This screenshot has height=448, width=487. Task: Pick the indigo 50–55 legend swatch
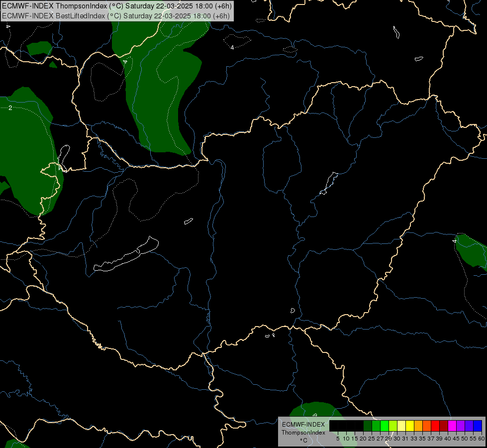click(x=469, y=426)
